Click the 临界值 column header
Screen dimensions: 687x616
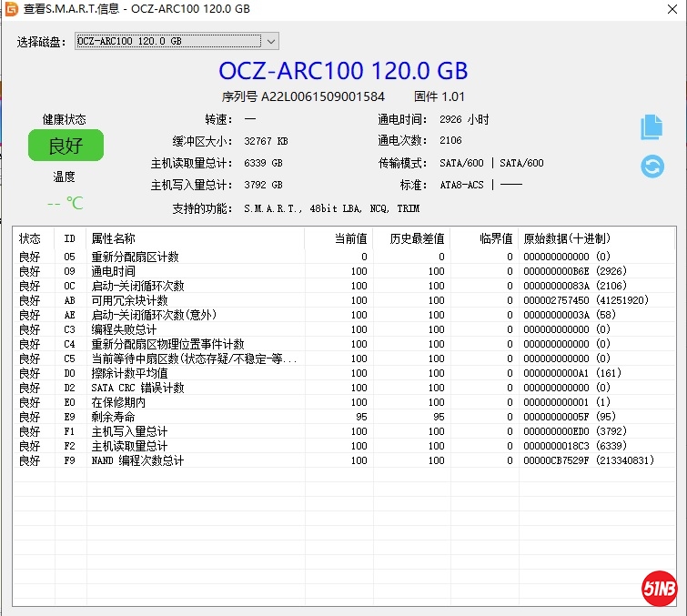(496, 238)
